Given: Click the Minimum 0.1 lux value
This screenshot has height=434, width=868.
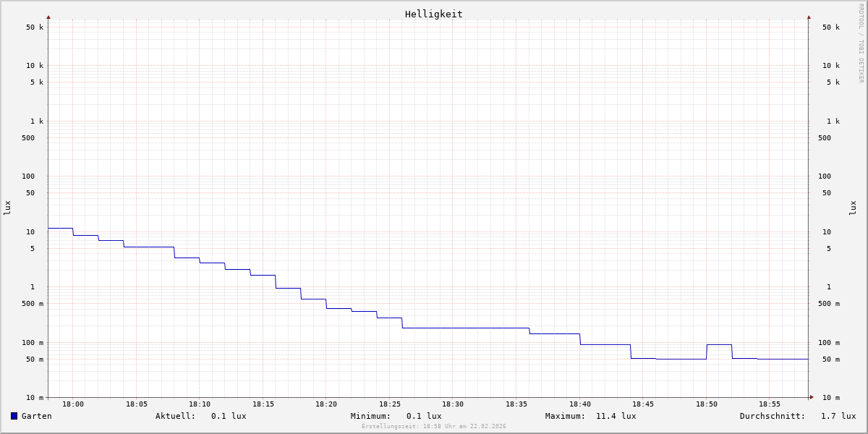Looking at the screenshot, I should pos(423,416).
